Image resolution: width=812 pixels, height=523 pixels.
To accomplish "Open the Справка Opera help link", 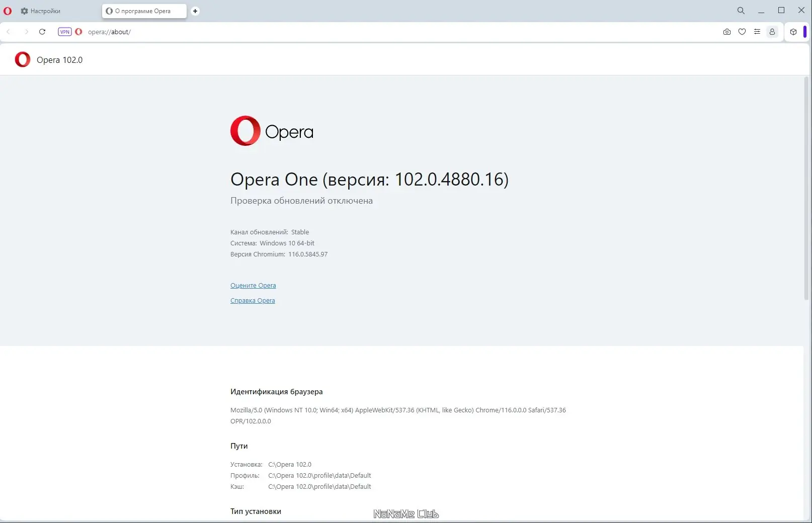I will tap(253, 301).
